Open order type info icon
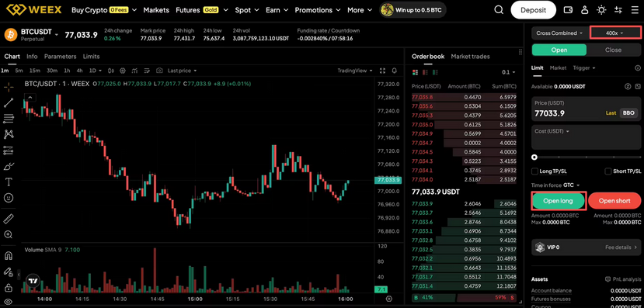644x308 pixels. point(638,68)
